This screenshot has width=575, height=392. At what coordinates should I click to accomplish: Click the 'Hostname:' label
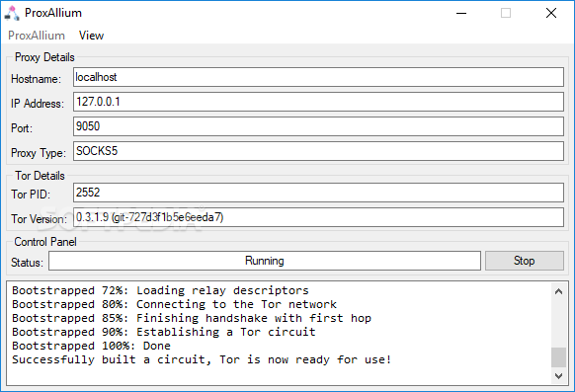(x=36, y=79)
